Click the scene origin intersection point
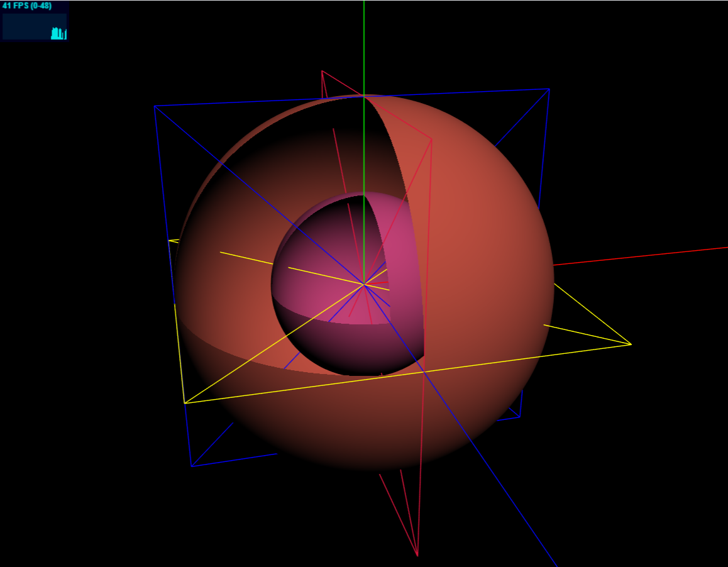 [365, 284]
